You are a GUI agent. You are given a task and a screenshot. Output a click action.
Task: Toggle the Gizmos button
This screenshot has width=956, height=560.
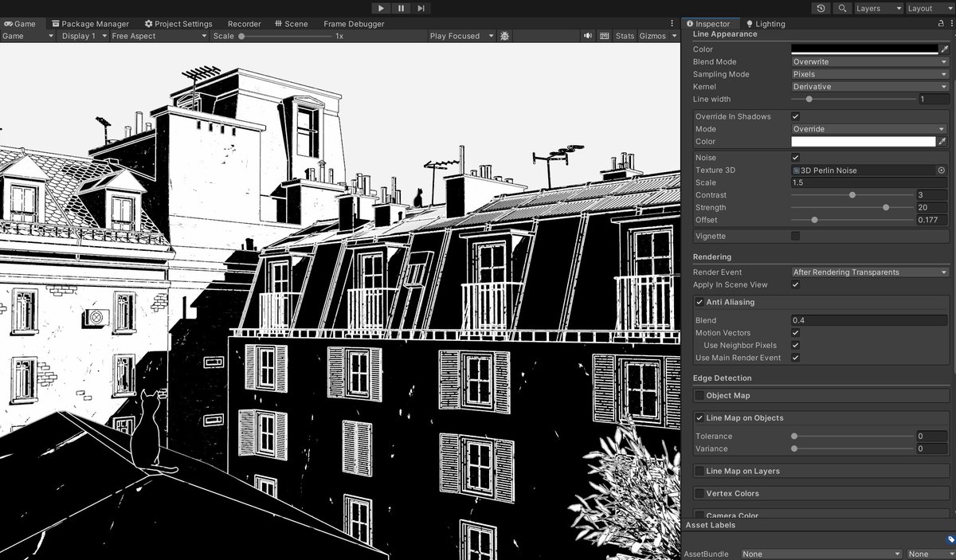[652, 36]
